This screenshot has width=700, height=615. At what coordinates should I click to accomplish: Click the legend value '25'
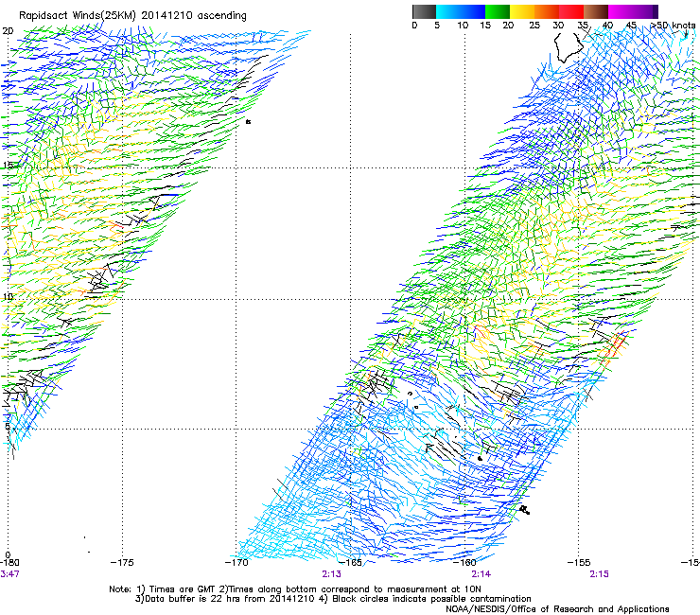534,26
